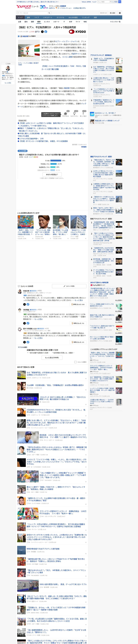React with the わかりやすい light bulb icon
Screen dimensions: 138x644
74,113
